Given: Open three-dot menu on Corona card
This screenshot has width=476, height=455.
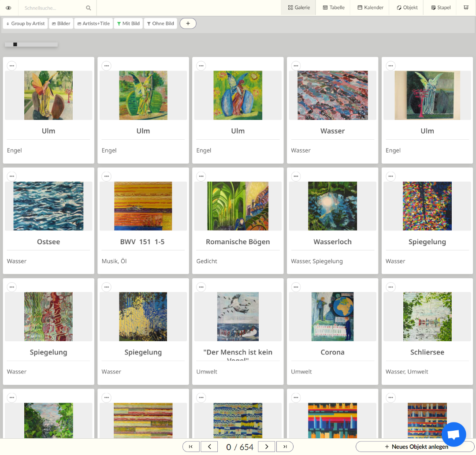Looking at the screenshot, I should (296, 287).
